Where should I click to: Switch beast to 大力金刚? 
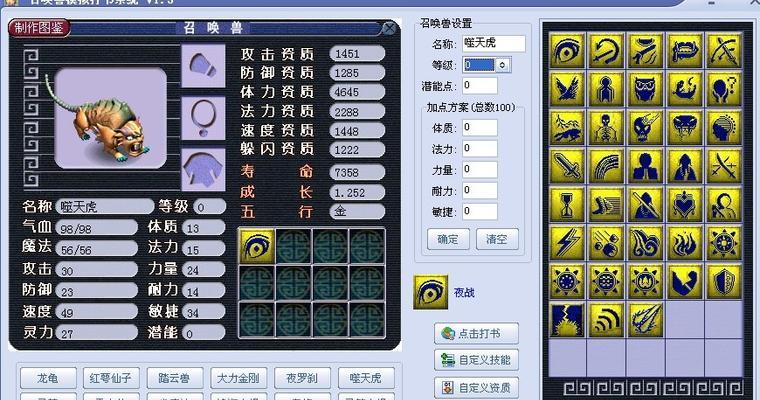click(x=238, y=378)
